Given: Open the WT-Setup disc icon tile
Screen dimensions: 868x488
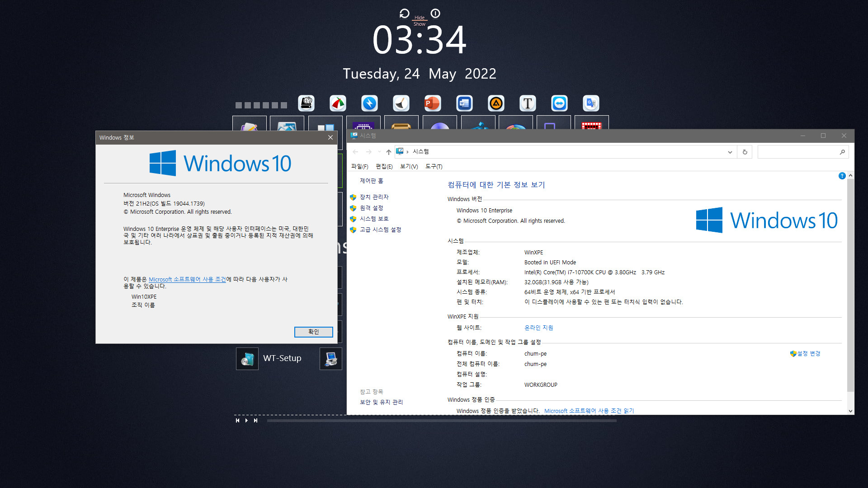Looking at the screenshot, I should [247, 359].
